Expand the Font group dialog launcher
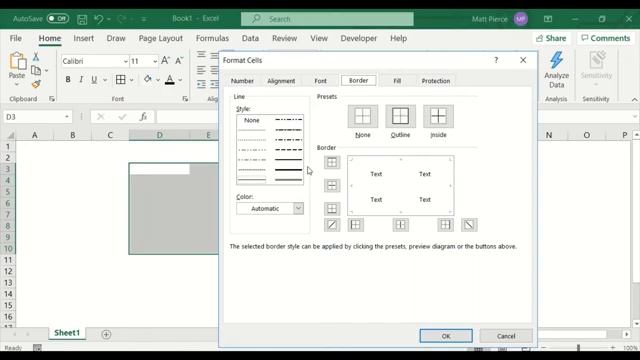 tap(185, 99)
